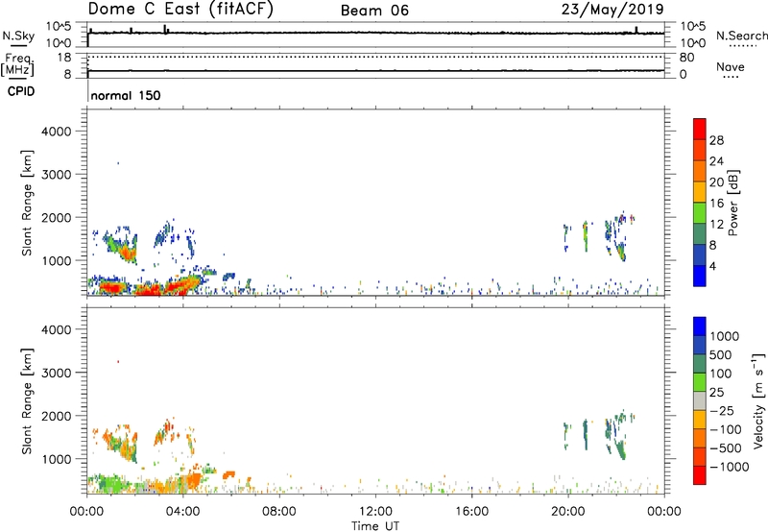This screenshot has height=532, width=768.
Task: Click the date '23/May/2019'
Action: point(612,9)
